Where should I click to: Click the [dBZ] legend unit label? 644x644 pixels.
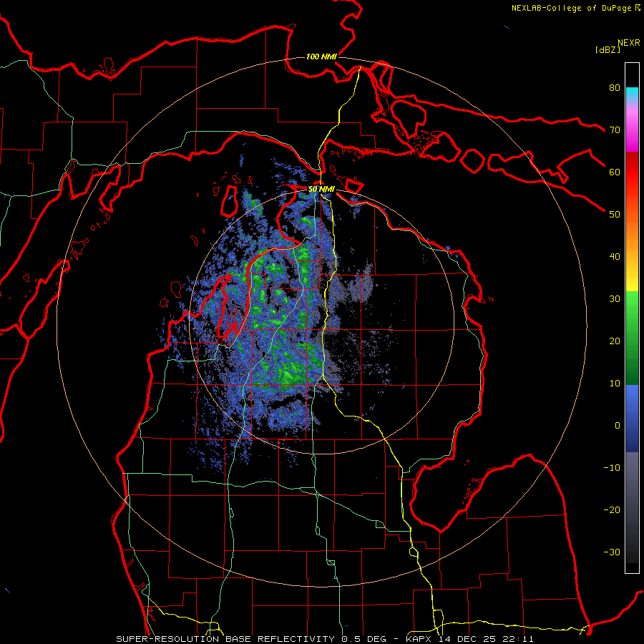(x=608, y=49)
